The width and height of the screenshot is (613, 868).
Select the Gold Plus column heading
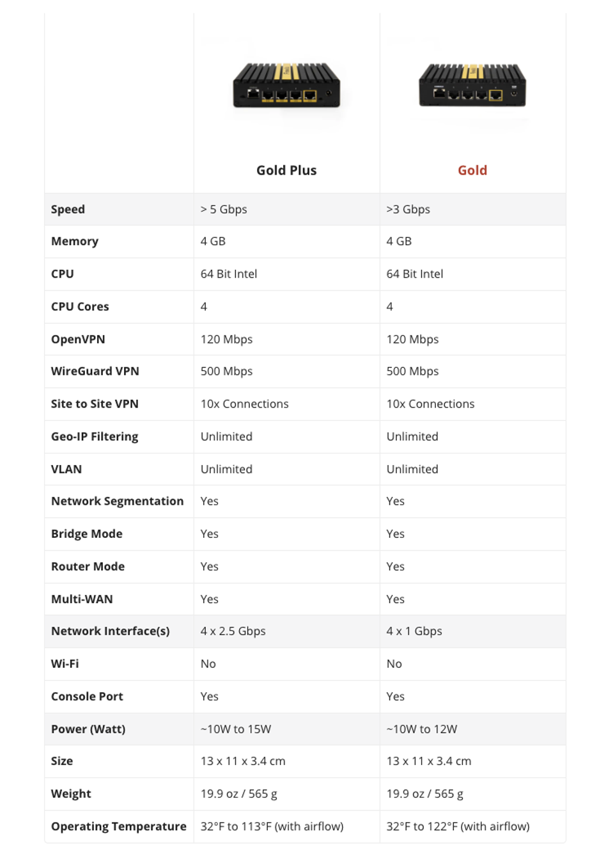[286, 170]
